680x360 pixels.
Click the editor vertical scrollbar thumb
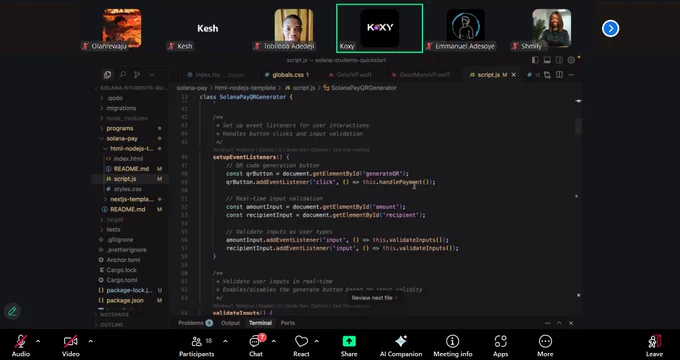[x=578, y=127]
